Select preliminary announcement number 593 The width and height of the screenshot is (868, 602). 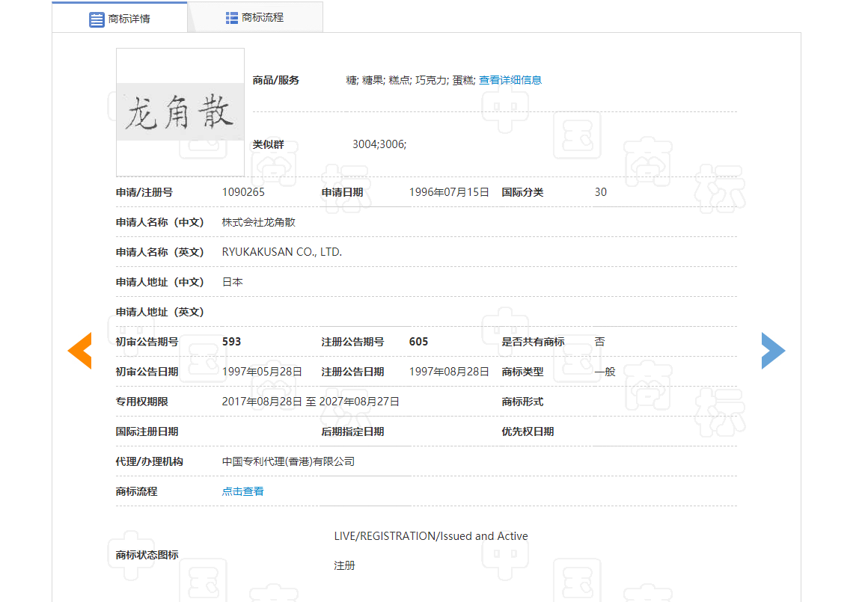pos(231,342)
